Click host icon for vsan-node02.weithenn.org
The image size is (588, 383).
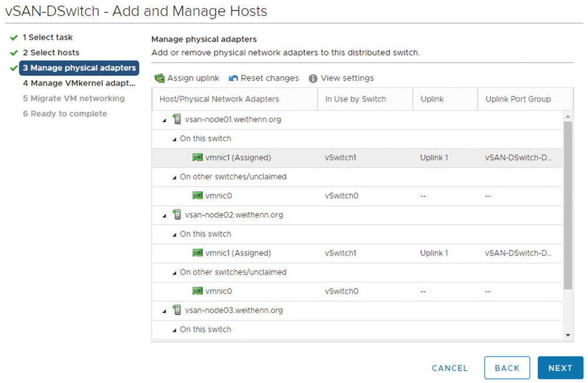176,215
